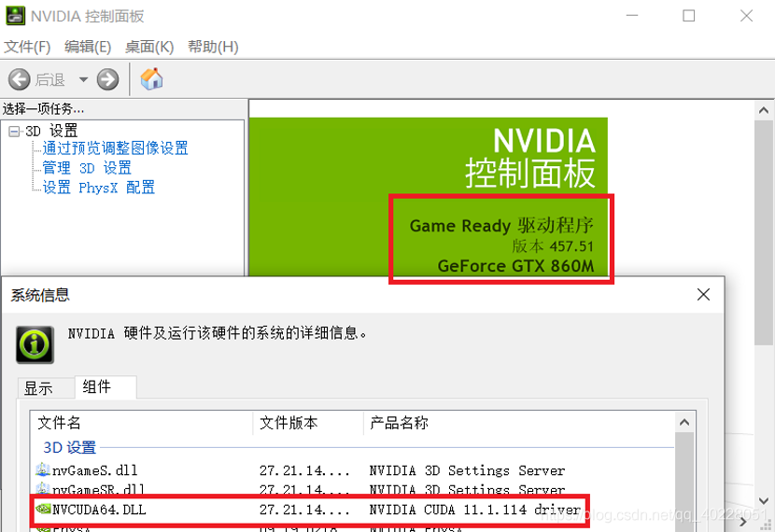
Task: Go back with the 后退 arrow icon
Action: coord(20,79)
